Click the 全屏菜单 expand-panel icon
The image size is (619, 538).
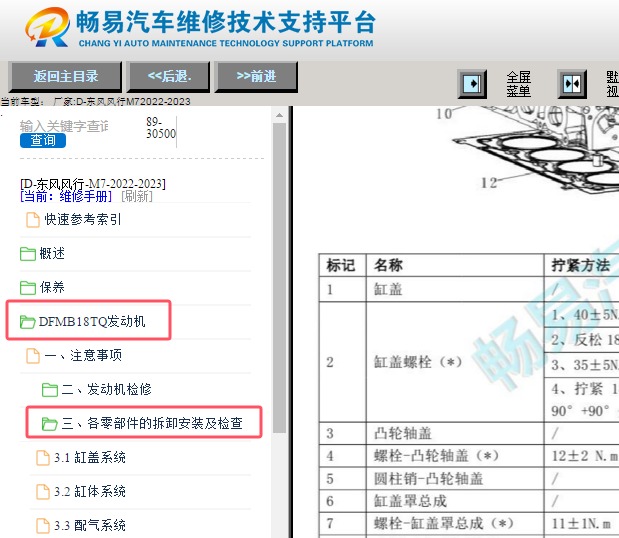coord(472,84)
